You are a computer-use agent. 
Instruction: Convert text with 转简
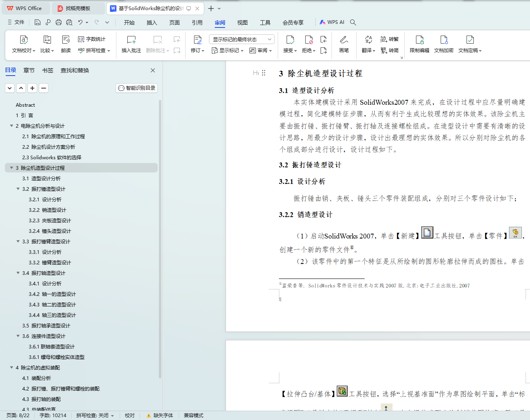point(389,51)
